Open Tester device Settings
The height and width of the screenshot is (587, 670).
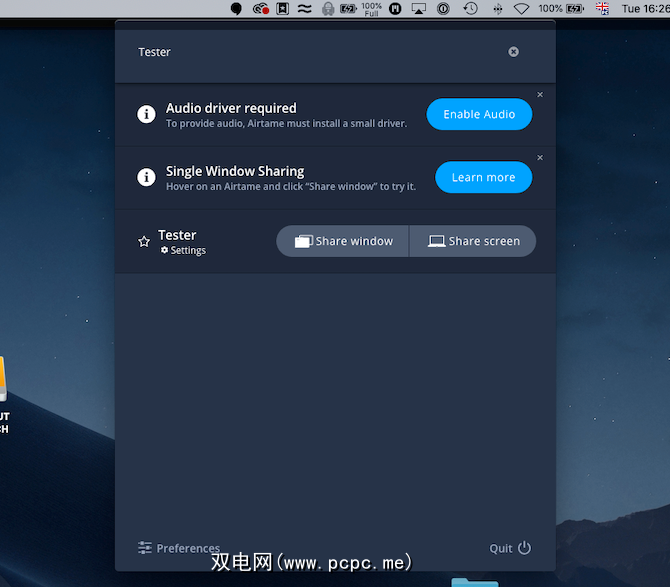tap(183, 250)
